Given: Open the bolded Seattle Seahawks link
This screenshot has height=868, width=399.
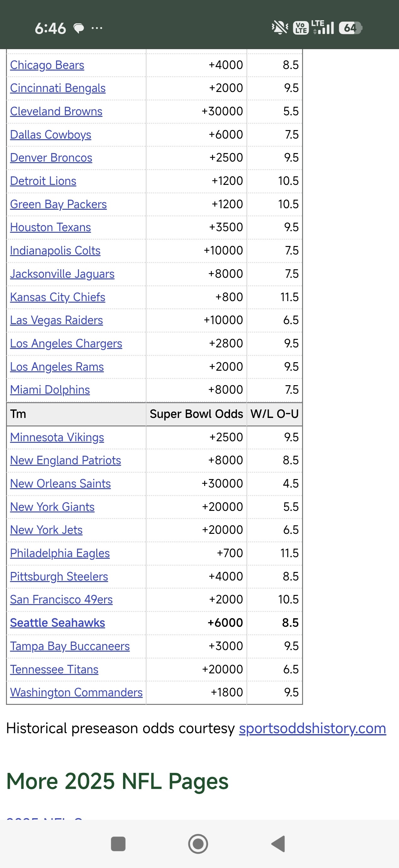Looking at the screenshot, I should coord(58,623).
